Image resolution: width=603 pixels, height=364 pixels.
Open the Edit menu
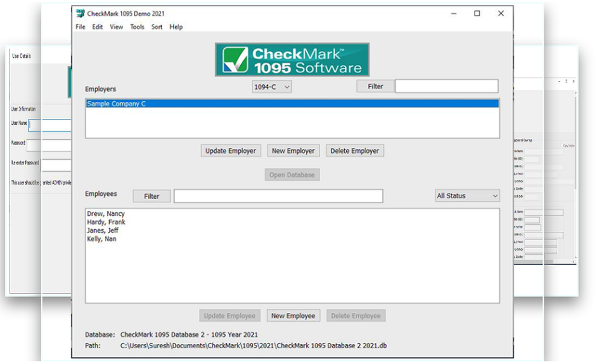[x=97, y=27]
